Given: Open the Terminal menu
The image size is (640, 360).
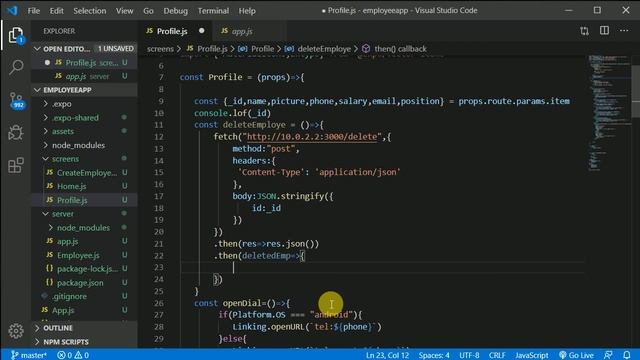Looking at the screenshot, I should 213,11.
